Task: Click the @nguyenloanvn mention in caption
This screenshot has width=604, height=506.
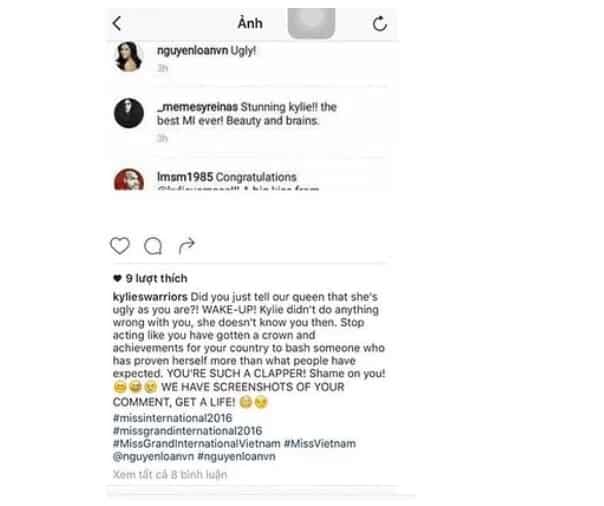Action: click(x=153, y=456)
